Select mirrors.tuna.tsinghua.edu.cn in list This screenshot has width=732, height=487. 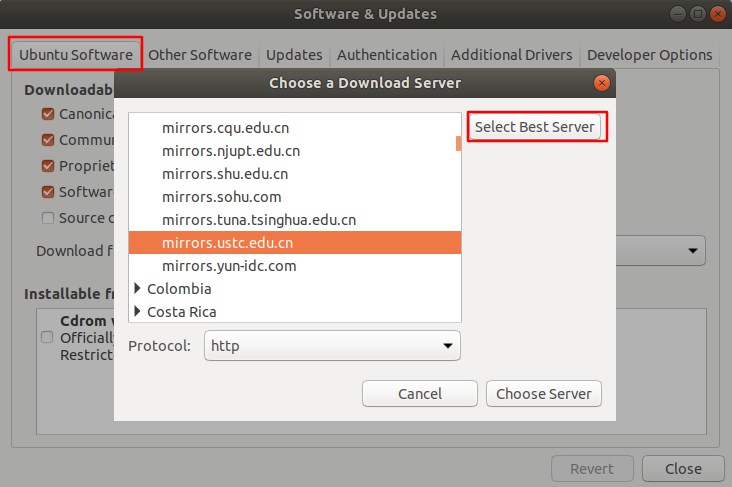[259, 220]
